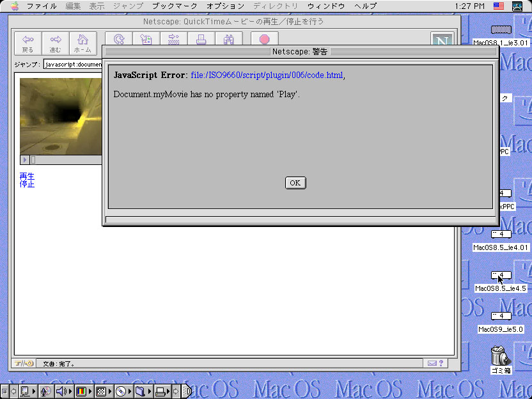Open the ファイル (File) menu
The image size is (532, 399).
click(x=42, y=6)
